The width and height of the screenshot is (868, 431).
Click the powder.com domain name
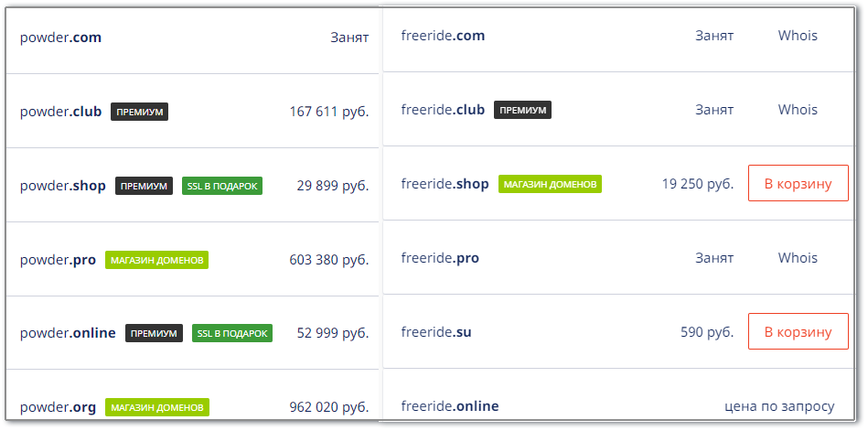click(61, 38)
